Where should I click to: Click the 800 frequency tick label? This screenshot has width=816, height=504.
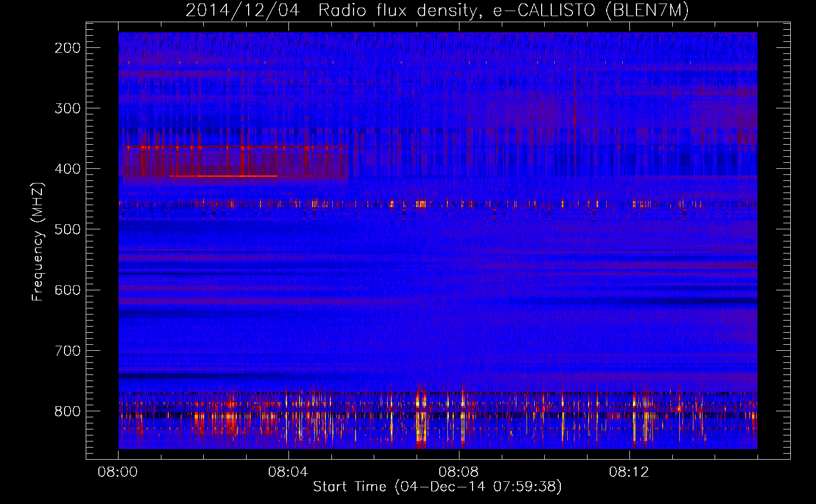pyautogui.click(x=67, y=411)
